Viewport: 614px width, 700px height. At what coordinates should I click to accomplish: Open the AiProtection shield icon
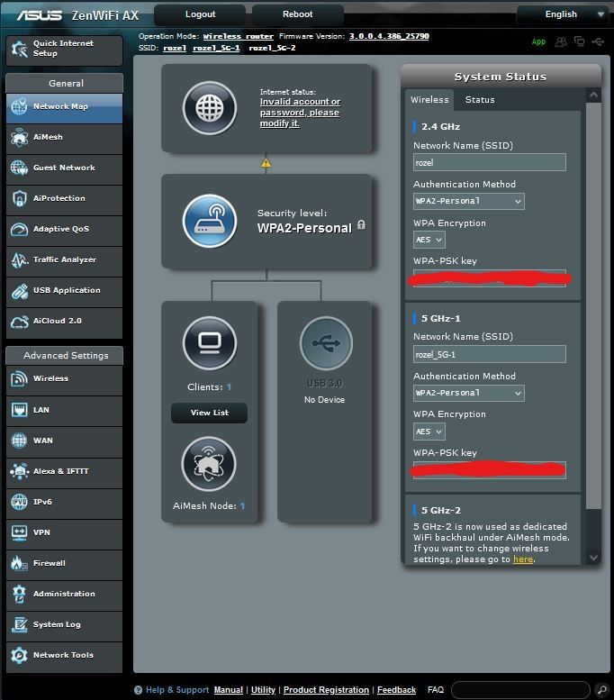[19, 199]
